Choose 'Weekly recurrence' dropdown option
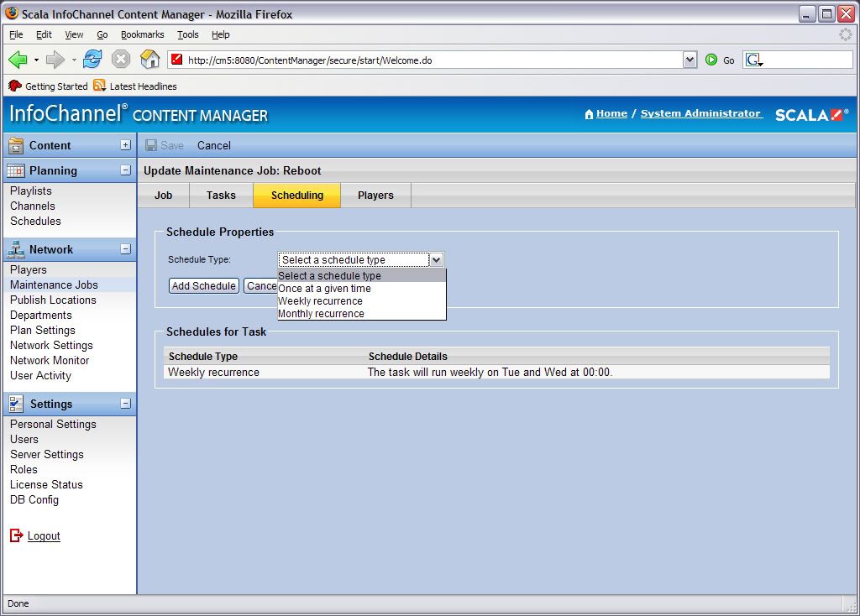860x616 pixels. tap(362, 301)
